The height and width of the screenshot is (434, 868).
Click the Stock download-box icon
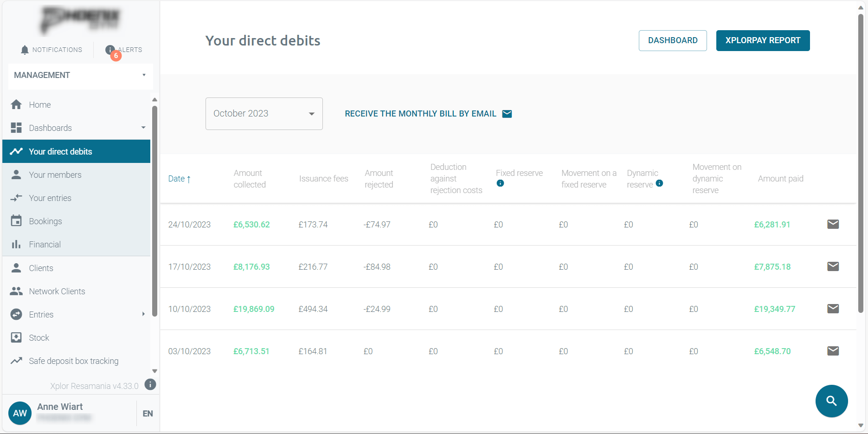pos(16,337)
